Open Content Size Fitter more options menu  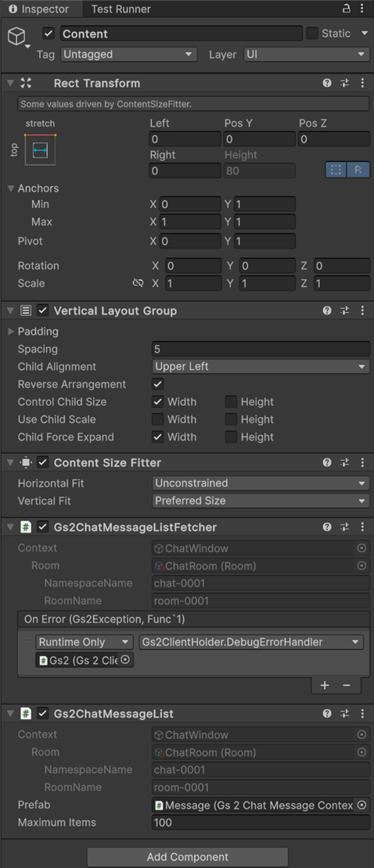362,462
